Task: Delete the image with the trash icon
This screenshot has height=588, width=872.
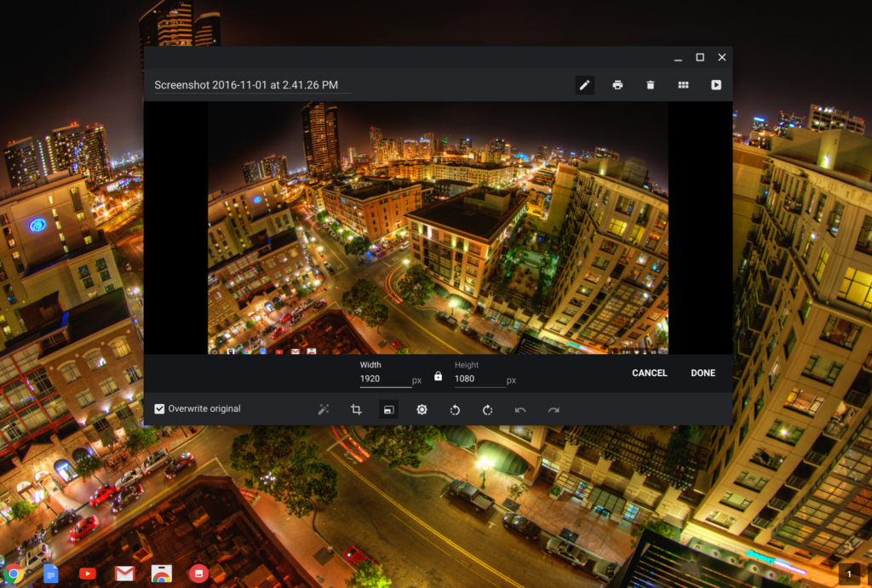Action: [x=651, y=85]
